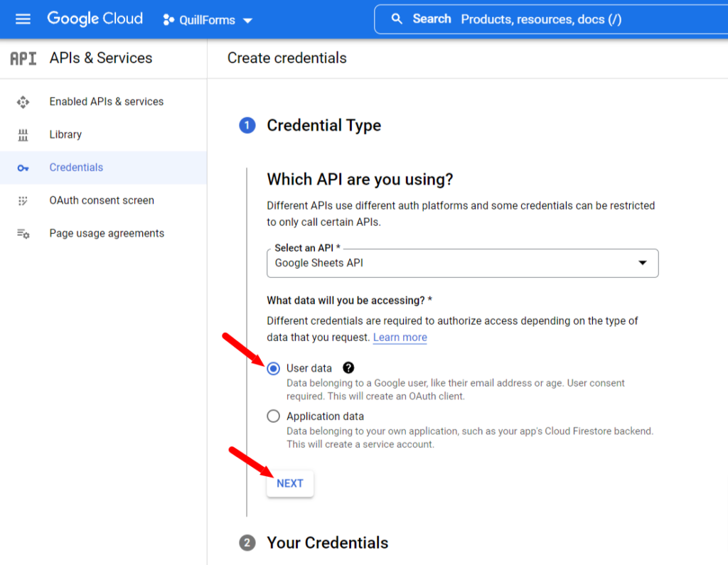Click the Credential Type step heading
The width and height of the screenshot is (728, 565).
(x=323, y=125)
